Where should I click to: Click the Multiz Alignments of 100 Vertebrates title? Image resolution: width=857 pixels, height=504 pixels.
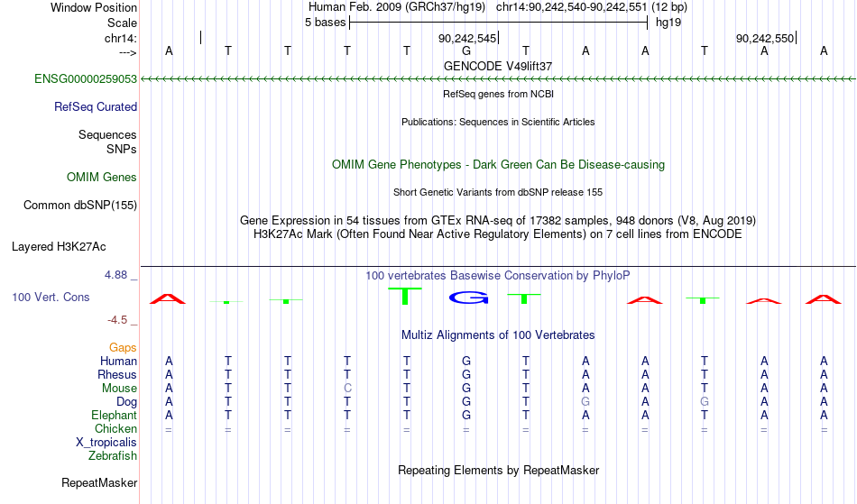pyautogui.click(x=498, y=334)
